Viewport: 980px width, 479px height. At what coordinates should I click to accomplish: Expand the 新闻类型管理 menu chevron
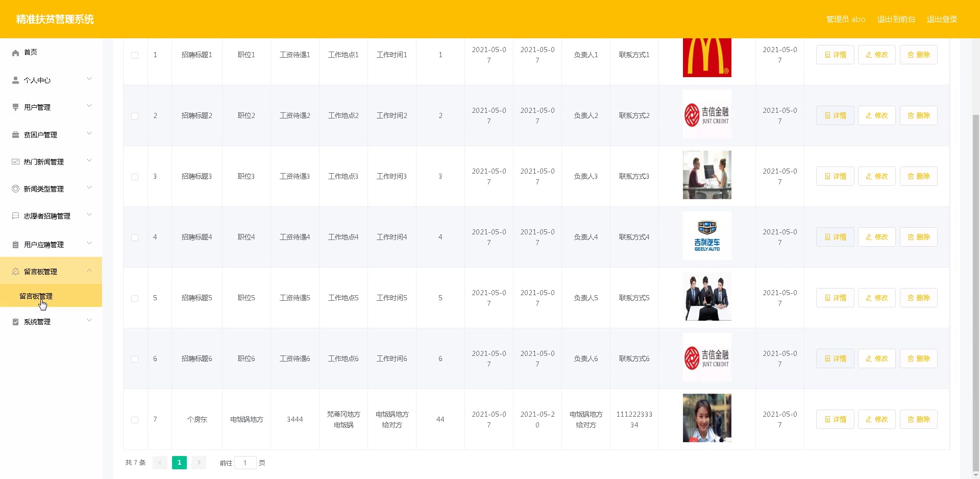click(89, 187)
